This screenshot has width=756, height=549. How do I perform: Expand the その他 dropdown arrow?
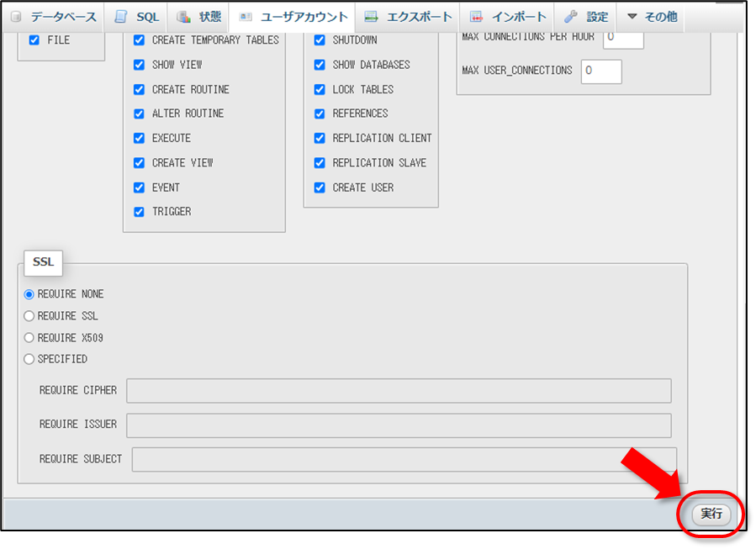pos(632,17)
